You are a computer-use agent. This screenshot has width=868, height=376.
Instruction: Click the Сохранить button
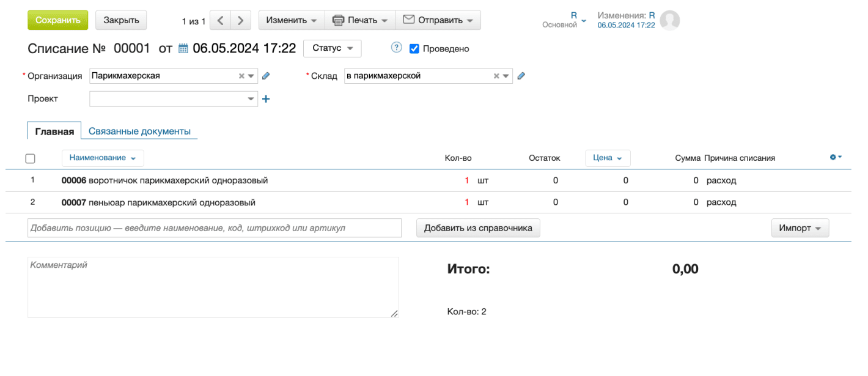57,20
